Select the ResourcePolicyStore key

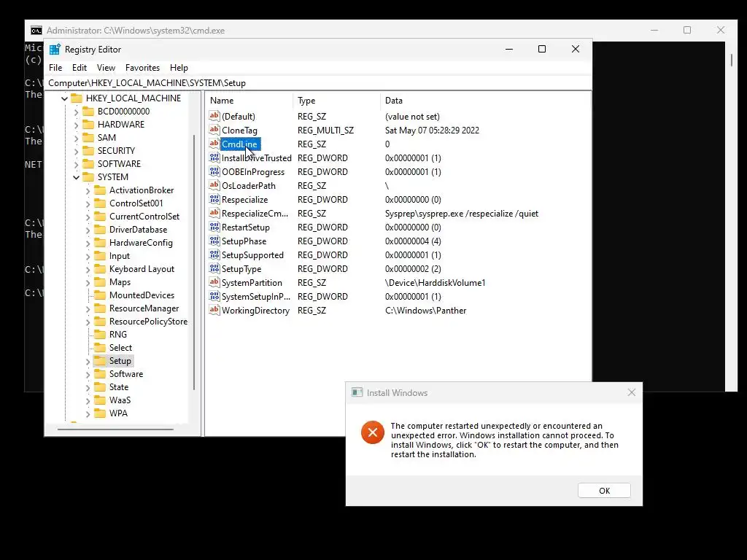148,322
